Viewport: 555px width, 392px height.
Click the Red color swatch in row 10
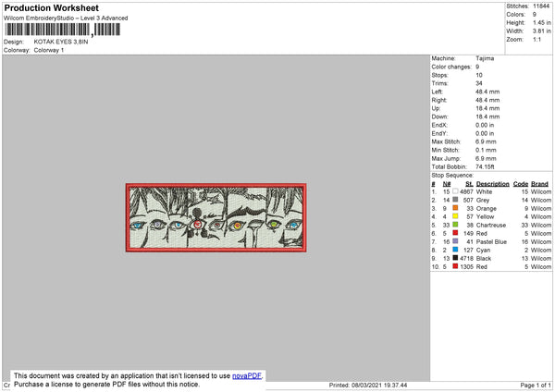click(x=455, y=266)
